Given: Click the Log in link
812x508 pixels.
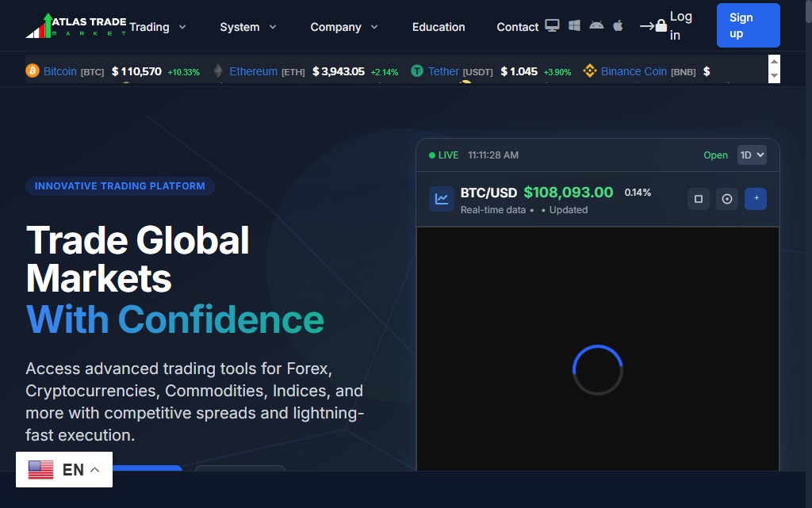Looking at the screenshot, I should [x=670, y=25].
